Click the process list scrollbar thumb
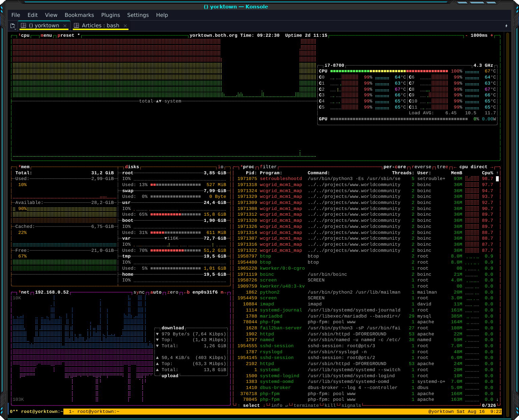The image size is (519, 420). click(497, 179)
